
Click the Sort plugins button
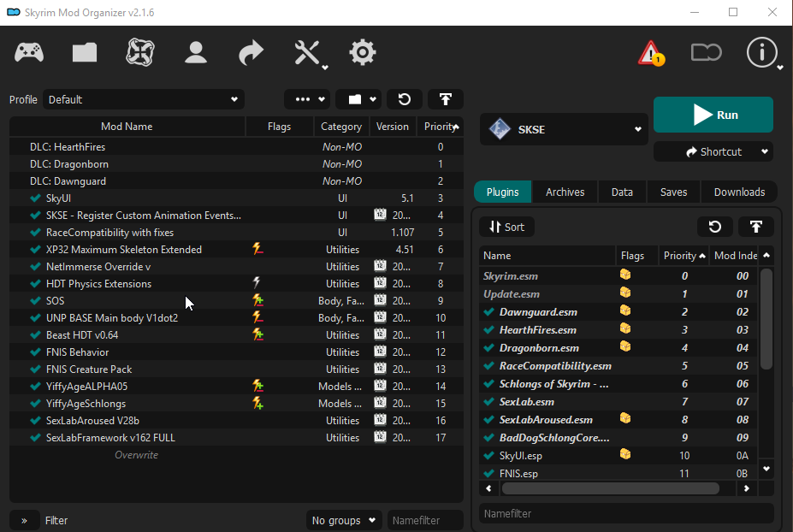pyautogui.click(x=506, y=227)
